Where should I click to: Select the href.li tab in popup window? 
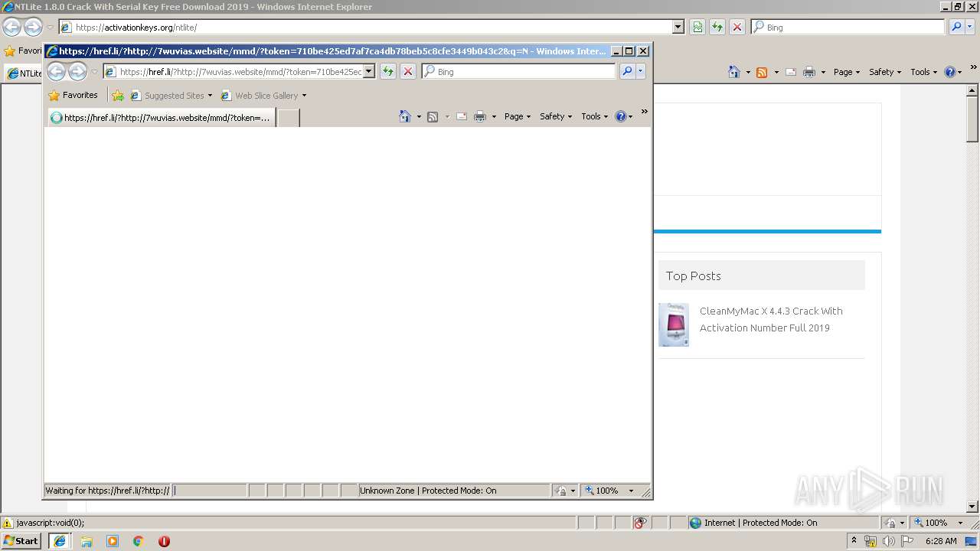pos(162,118)
